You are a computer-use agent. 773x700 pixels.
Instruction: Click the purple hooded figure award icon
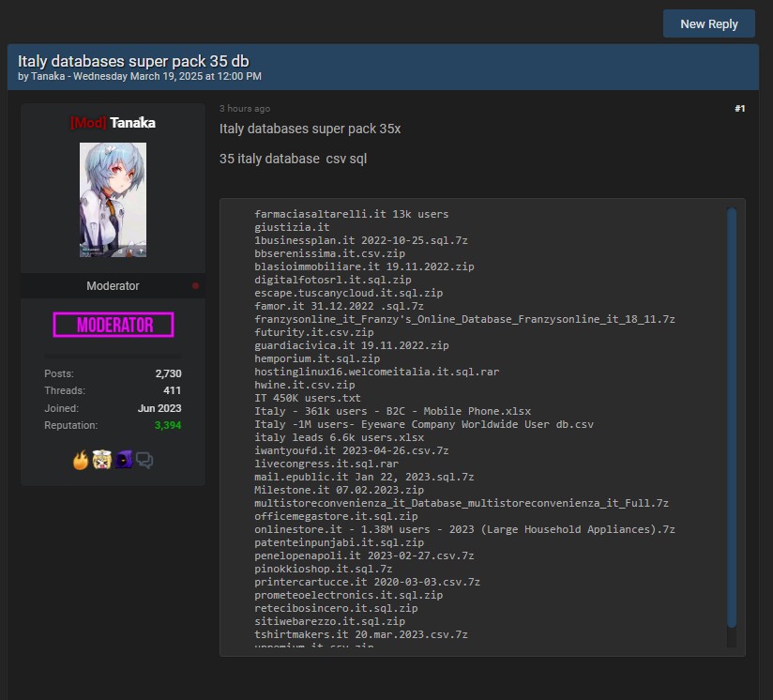tap(123, 460)
